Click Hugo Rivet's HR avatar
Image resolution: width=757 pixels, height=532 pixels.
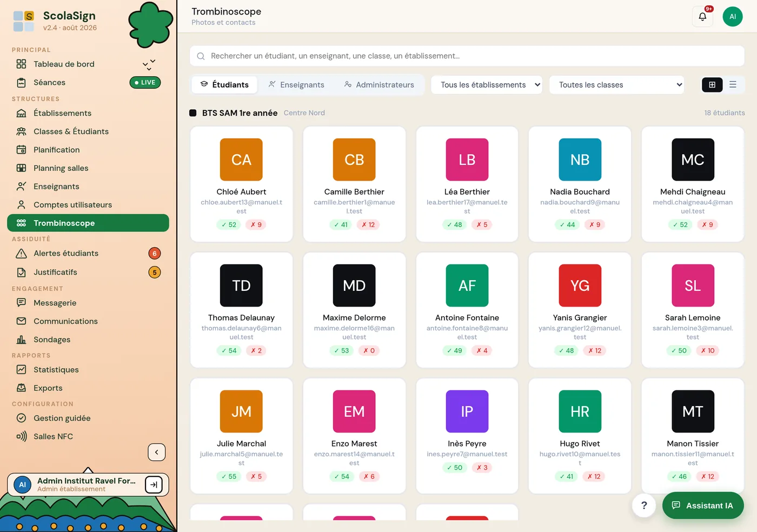[580, 411]
